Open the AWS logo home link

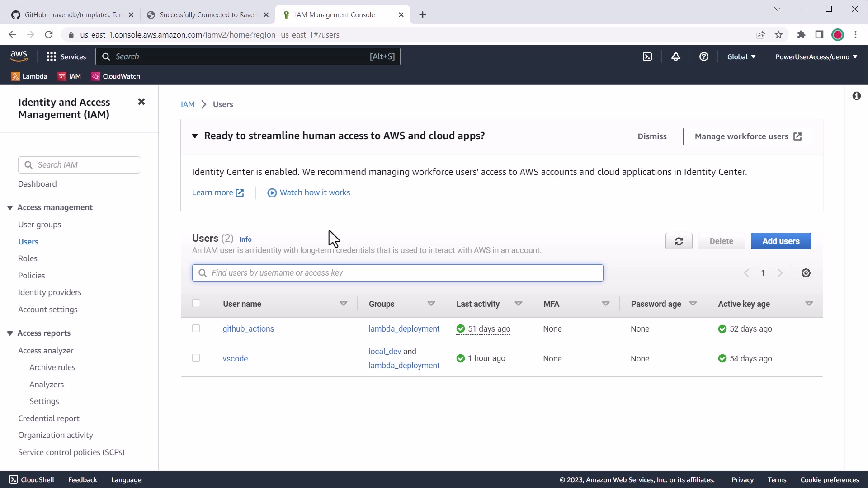[19, 56]
